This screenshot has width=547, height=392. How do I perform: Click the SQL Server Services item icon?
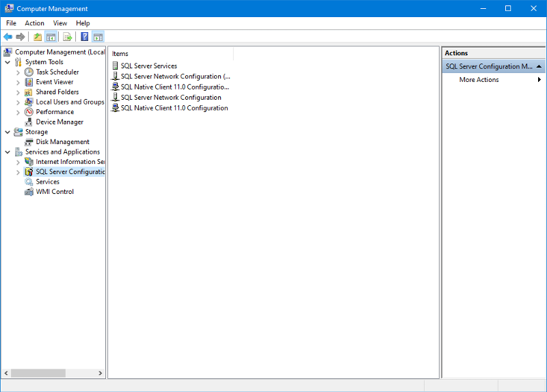point(115,66)
